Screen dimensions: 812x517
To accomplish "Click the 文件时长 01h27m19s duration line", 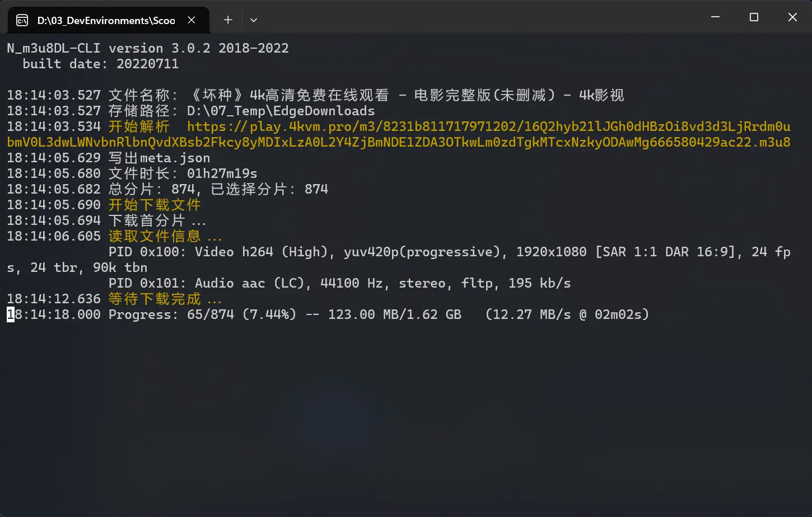I will point(183,173).
